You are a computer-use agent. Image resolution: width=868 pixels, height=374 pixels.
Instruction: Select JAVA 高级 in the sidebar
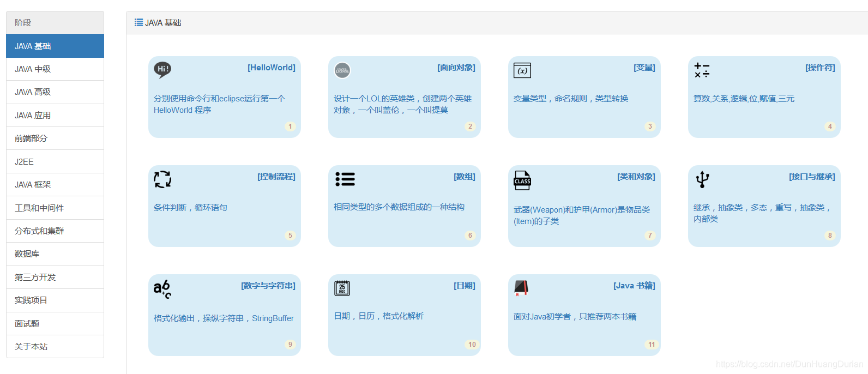[x=55, y=92]
